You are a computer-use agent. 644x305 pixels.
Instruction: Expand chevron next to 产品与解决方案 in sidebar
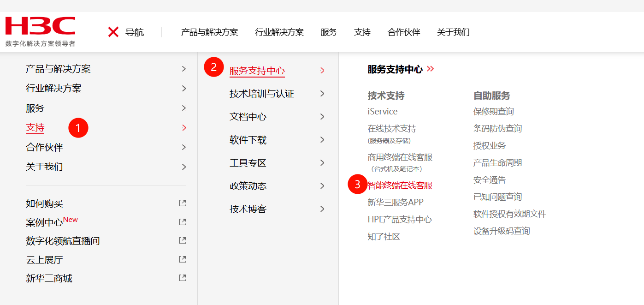tap(184, 69)
